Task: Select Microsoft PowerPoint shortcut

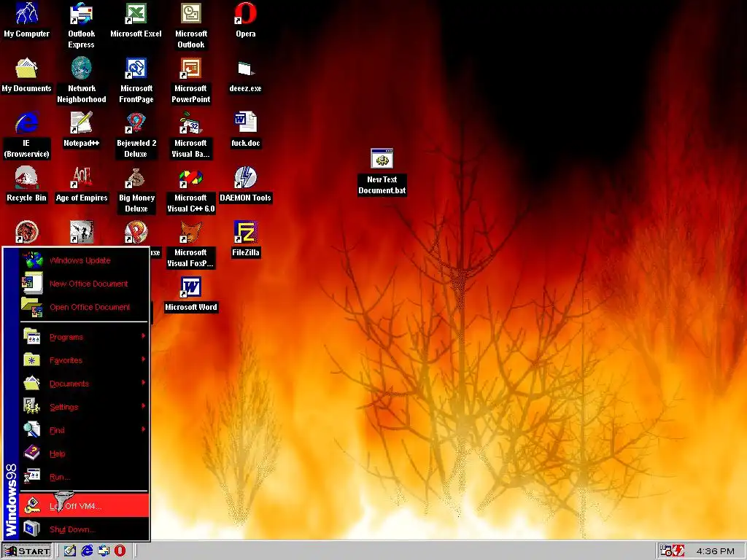Action: (x=190, y=80)
